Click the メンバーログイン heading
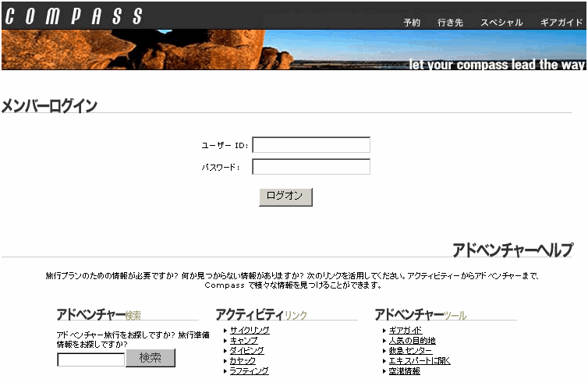Screen dimensions: 588x379 49,106
